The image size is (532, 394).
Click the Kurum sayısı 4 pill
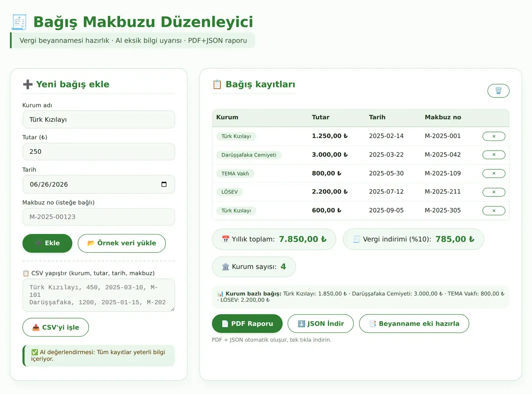[254, 267]
